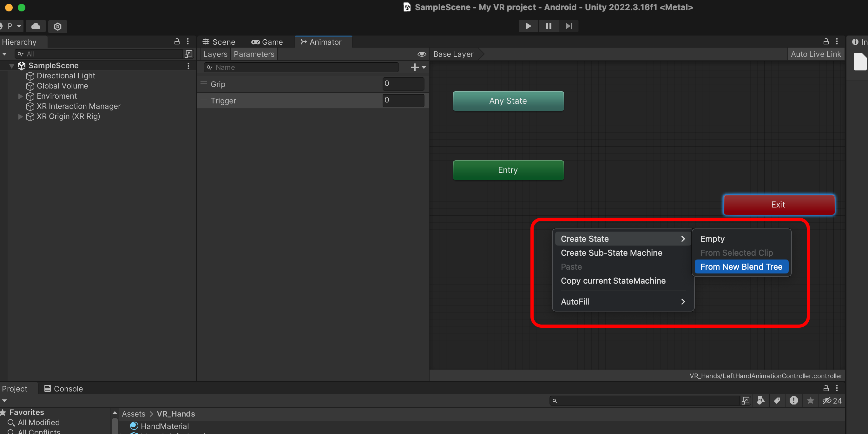The image size is (868, 434).
Task: Choose From New Blend Tree menu entry
Action: click(741, 266)
